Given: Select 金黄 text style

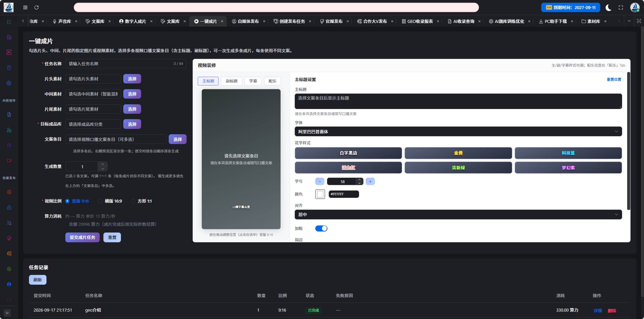Looking at the screenshot, I should (458, 153).
